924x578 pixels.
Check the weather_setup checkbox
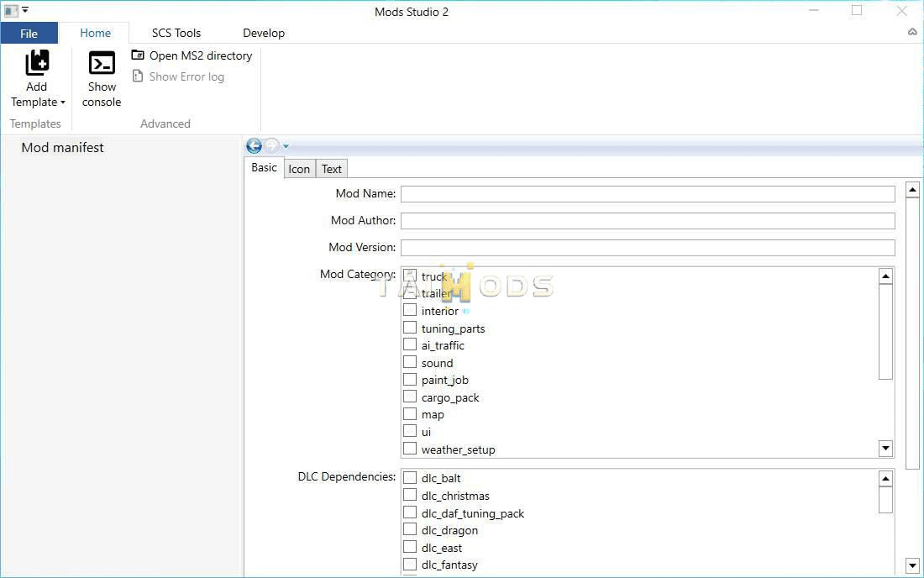click(x=410, y=449)
